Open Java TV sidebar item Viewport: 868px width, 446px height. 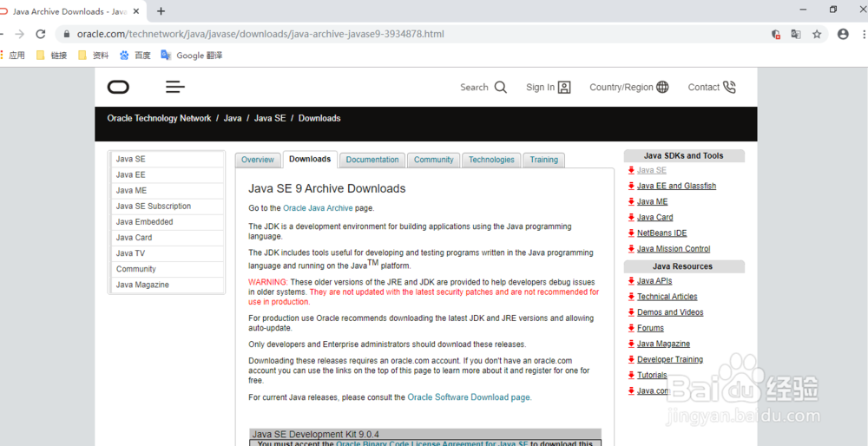(168, 253)
